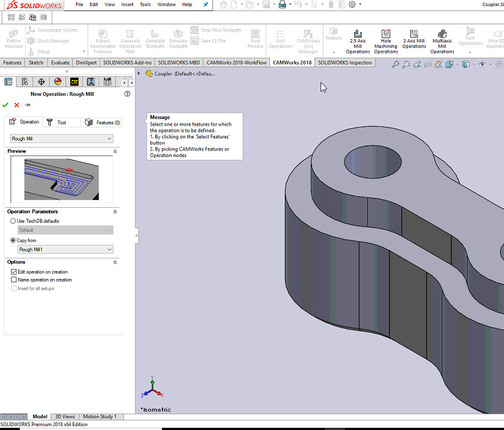Switch to Motion Study 1 tab
This screenshot has height=430, width=504.
click(100, 416)
